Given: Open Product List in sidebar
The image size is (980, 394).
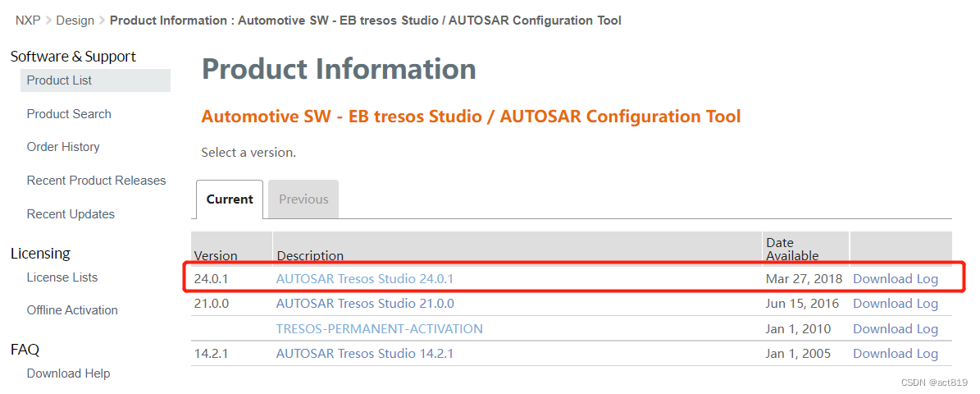Looking at the screenshot, I should pyautogui.click(x=59, y=80).
